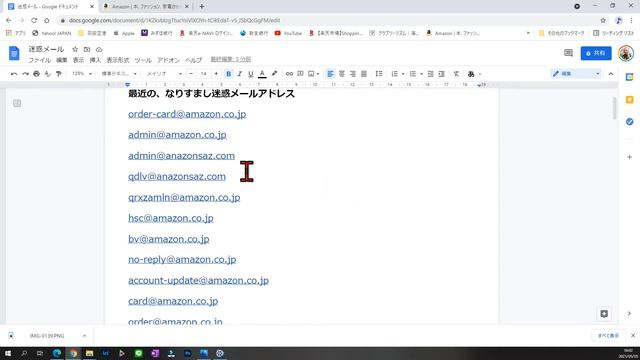Select the paint format tool
The image size is (640, 360).
click(58, 74)
